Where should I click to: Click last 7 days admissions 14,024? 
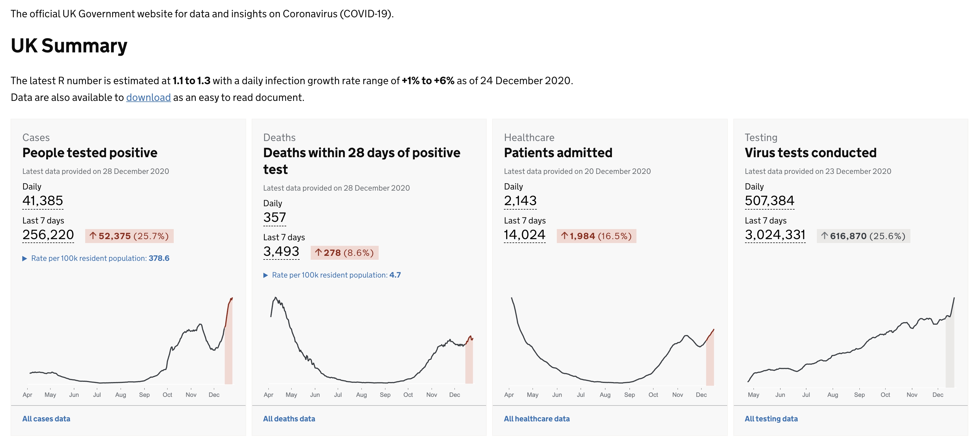point(525,235)
